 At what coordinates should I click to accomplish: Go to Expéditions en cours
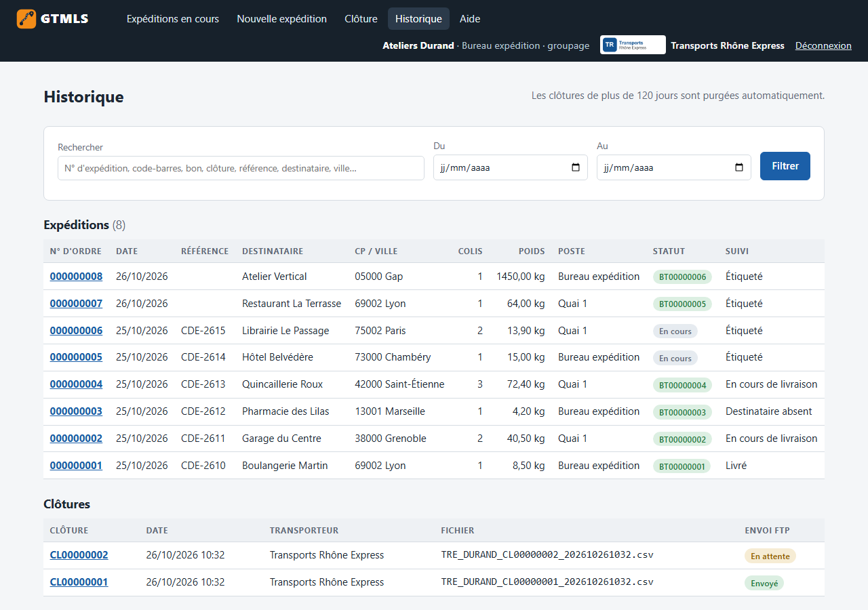tap(173, 19)
